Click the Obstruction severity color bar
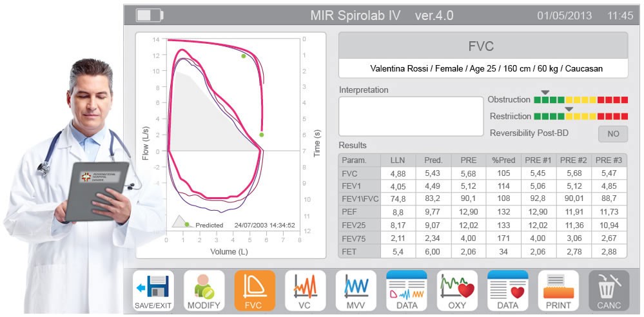 [x=580, y=100]
